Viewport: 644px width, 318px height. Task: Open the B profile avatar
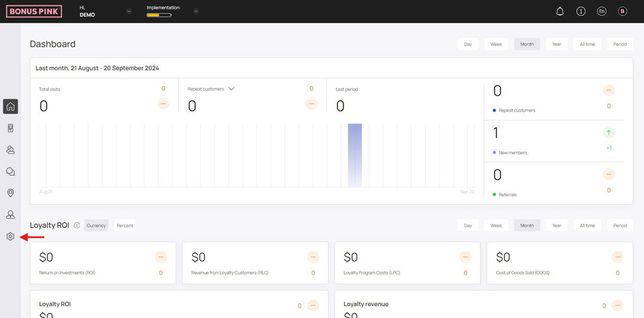(622, 11)
